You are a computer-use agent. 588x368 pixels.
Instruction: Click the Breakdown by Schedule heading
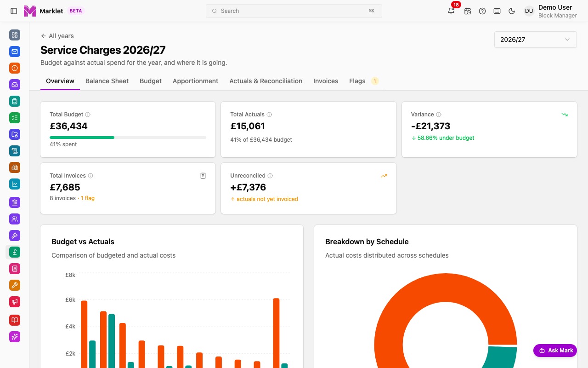point(367,242)
